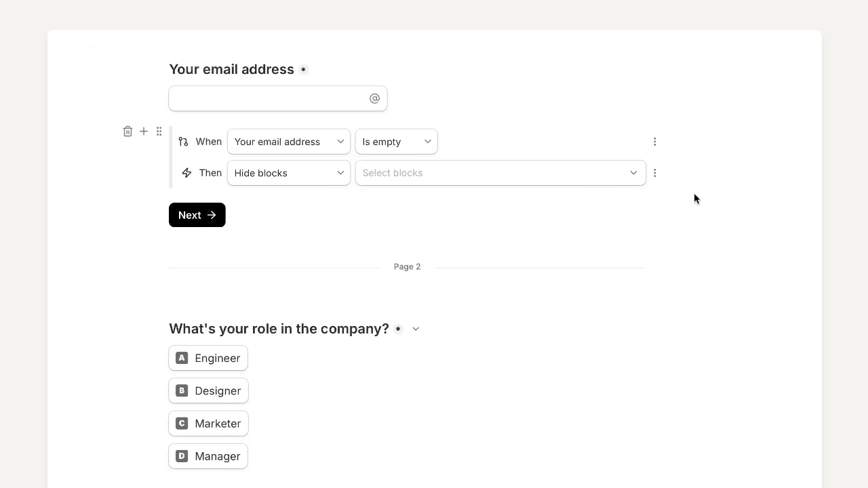Click the required asterisk on role question

click(x=398, y=329)
